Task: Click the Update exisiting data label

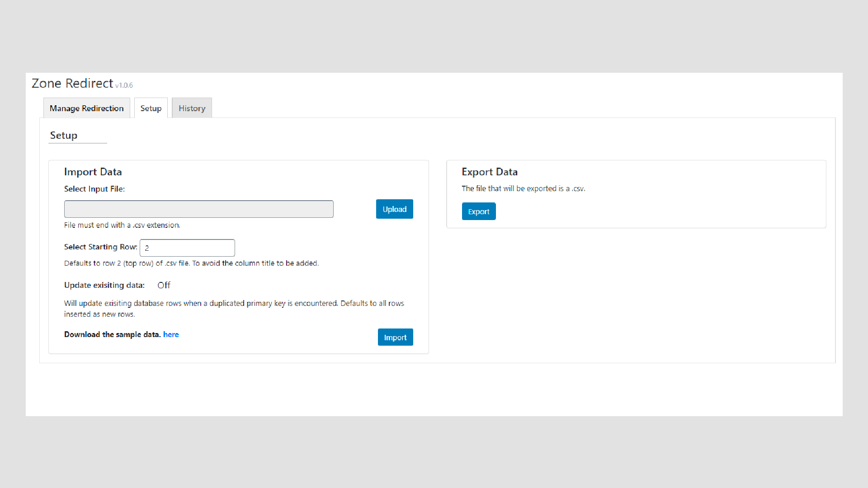Action: (104, 285)
